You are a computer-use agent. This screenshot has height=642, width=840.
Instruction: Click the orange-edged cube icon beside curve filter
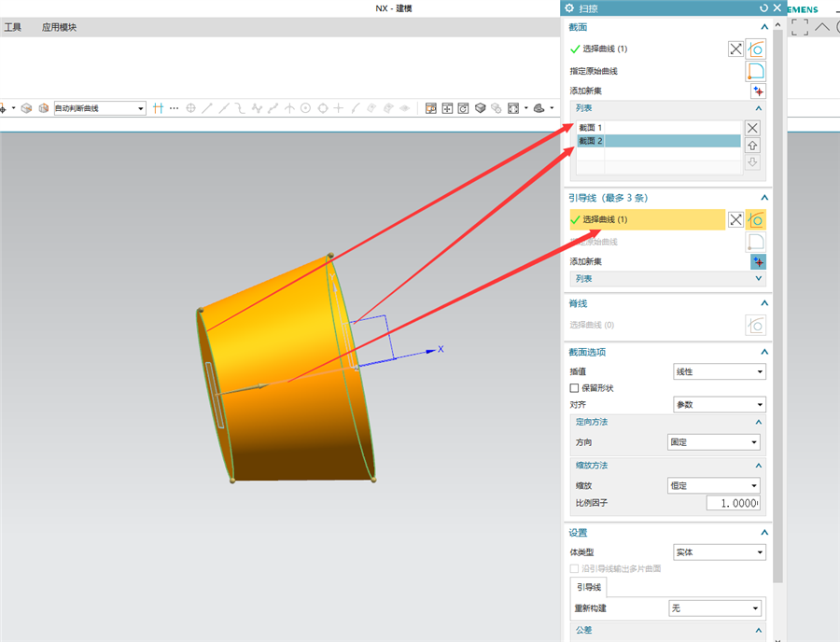tap(43, 108)
